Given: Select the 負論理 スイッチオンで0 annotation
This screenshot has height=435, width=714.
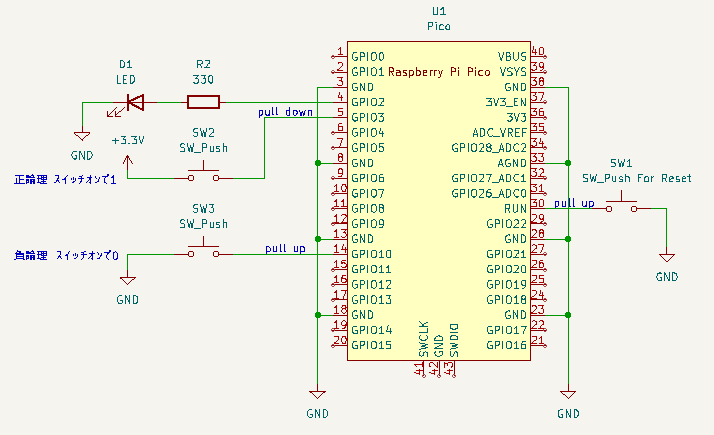Looking at the screenshot, I should (66, 256).
